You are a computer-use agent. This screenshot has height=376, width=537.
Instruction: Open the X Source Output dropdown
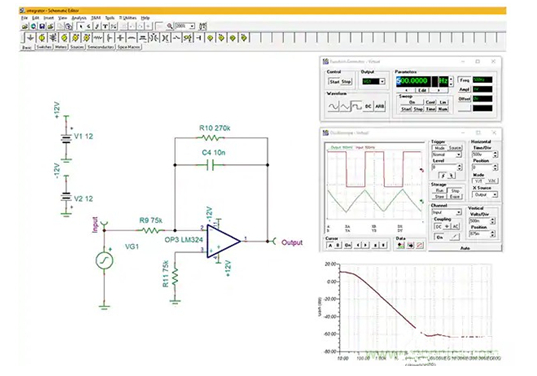click(x=484, y=195)
